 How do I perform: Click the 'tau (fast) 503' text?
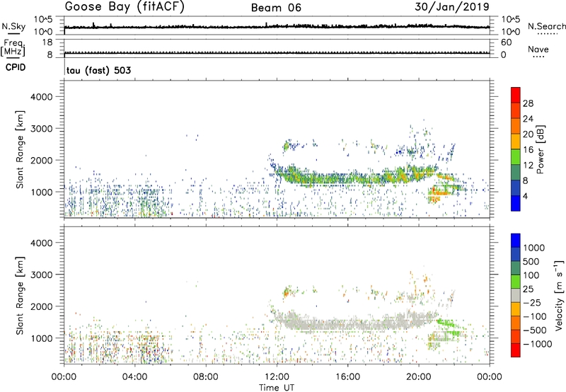coord(98,70)
